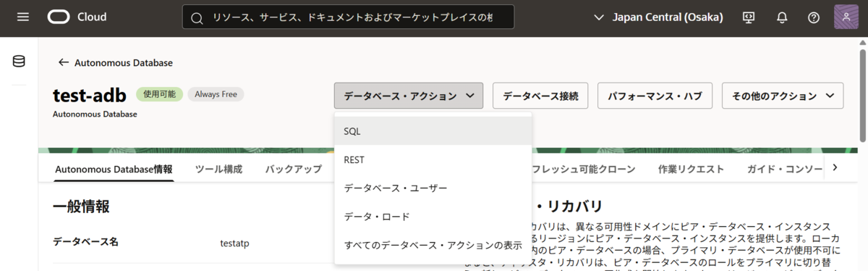Switch to バックアップ tab

[293, 169]
